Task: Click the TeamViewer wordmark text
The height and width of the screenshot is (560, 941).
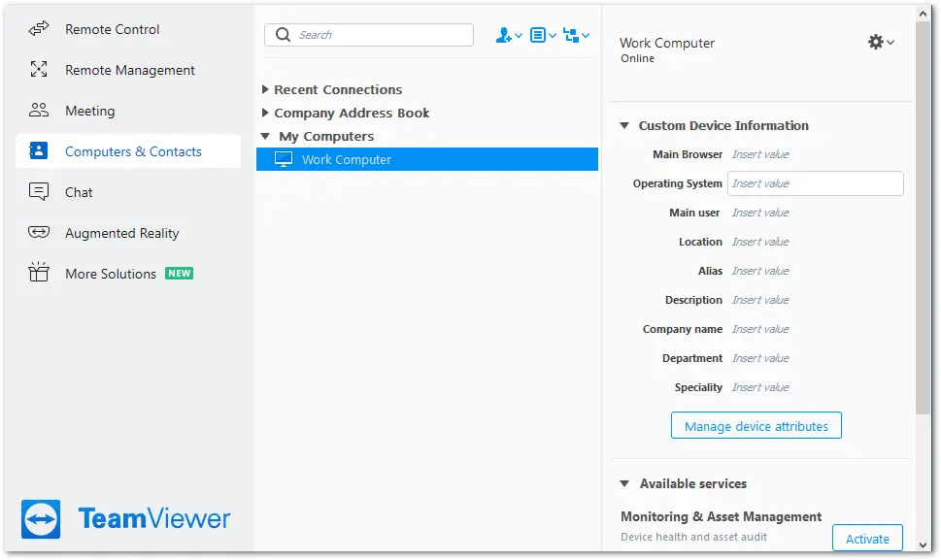Action: pos(154,518)
